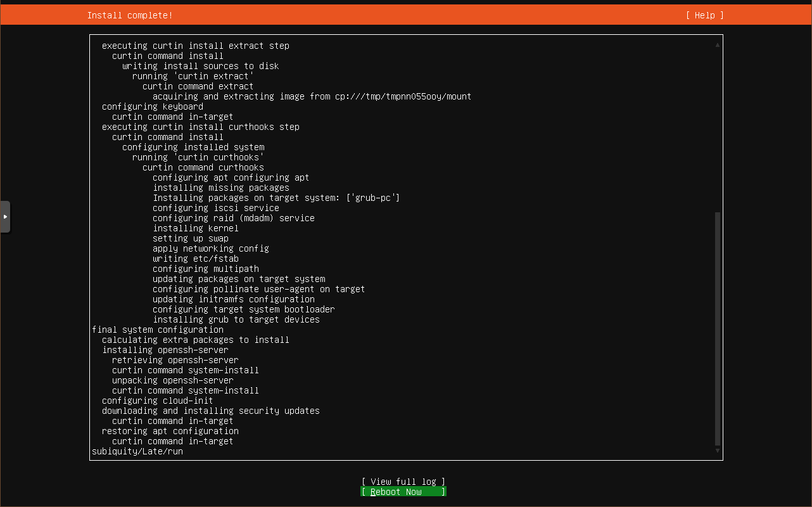Open View full log
This screenshot has height=507, width=812.
click(x=403, y=482)
